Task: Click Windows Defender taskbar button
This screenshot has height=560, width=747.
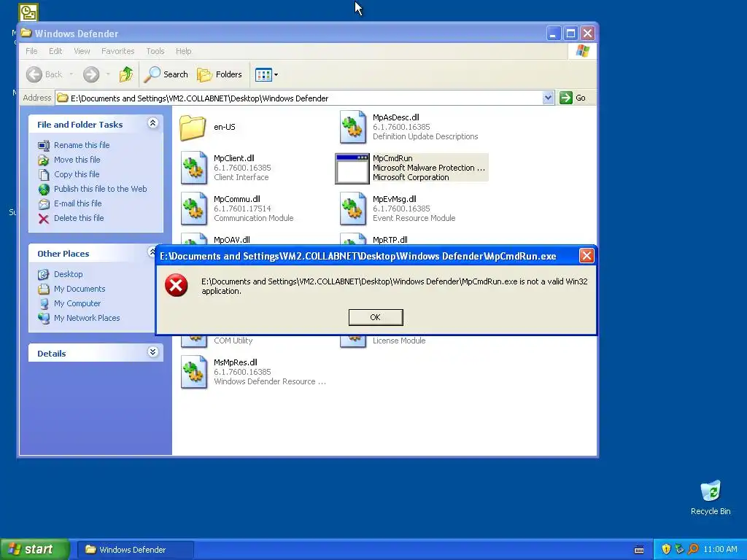Action: pyautogui.click(x=135, y=550)
